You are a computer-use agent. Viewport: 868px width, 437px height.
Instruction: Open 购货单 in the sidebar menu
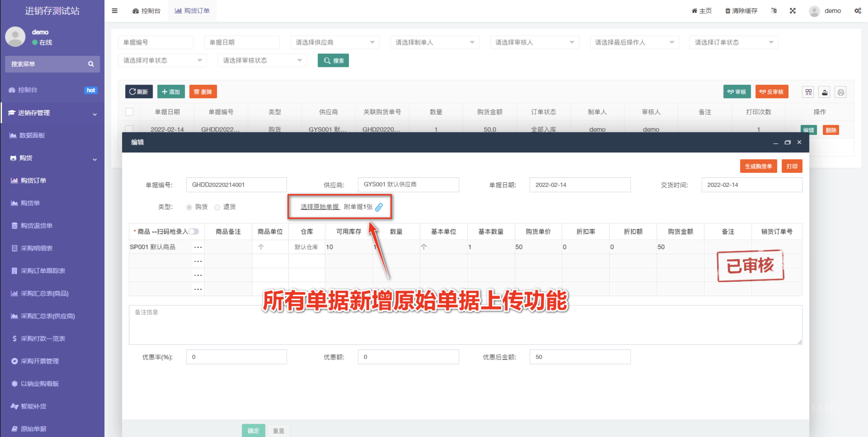click(x=30, y=203)
